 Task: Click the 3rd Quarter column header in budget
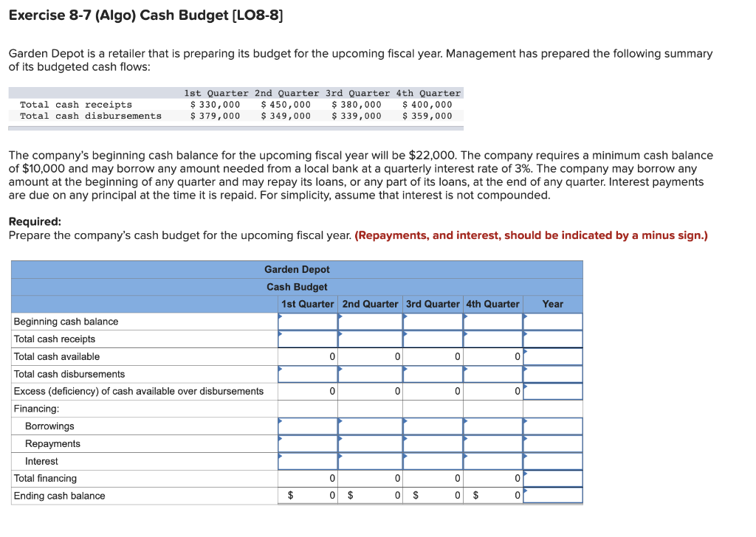pyautogui.click(x=433, y=305)
